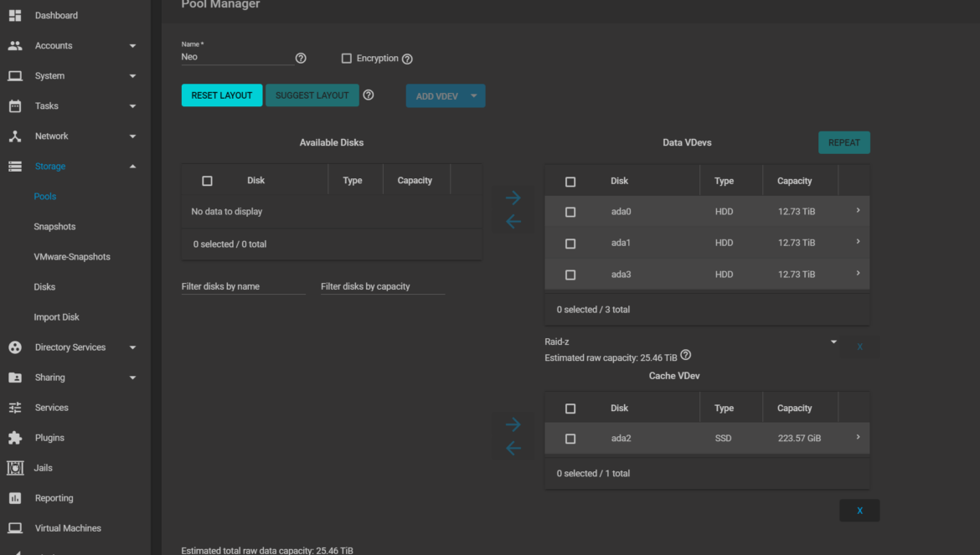This screenshot has height=555, width=980.
Task: Move selected disks right into Data VDevs
Action: (513, 198)
